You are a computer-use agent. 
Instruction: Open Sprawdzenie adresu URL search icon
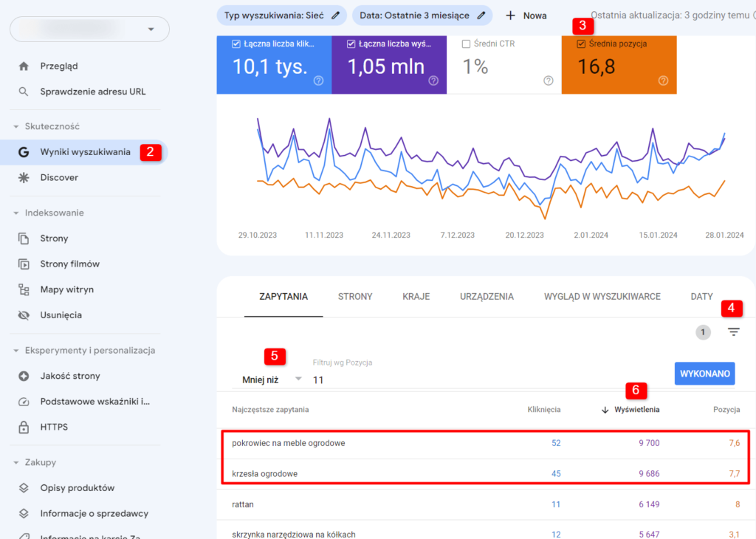click(24, 92)
